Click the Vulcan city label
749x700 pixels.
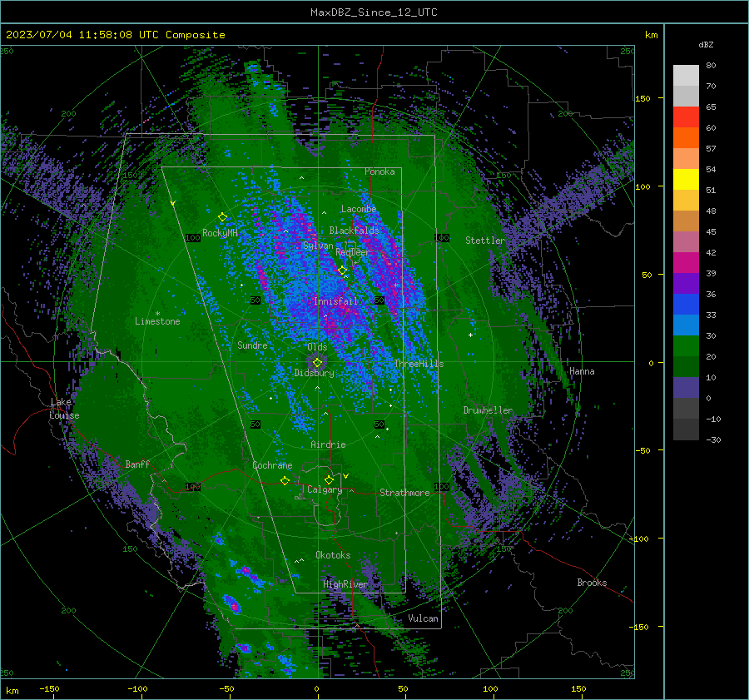click(423, 618)
